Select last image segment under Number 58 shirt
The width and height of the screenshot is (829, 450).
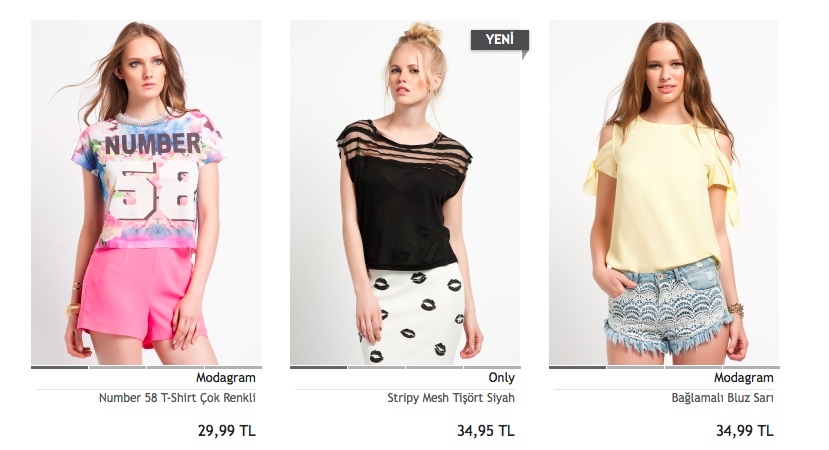(x=233, y=367)
